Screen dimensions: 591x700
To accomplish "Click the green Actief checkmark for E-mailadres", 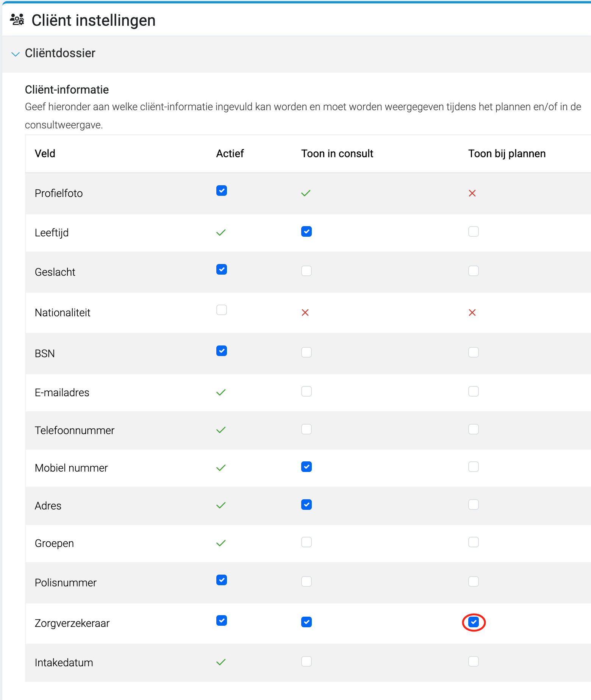I will [x=221, y=392].
